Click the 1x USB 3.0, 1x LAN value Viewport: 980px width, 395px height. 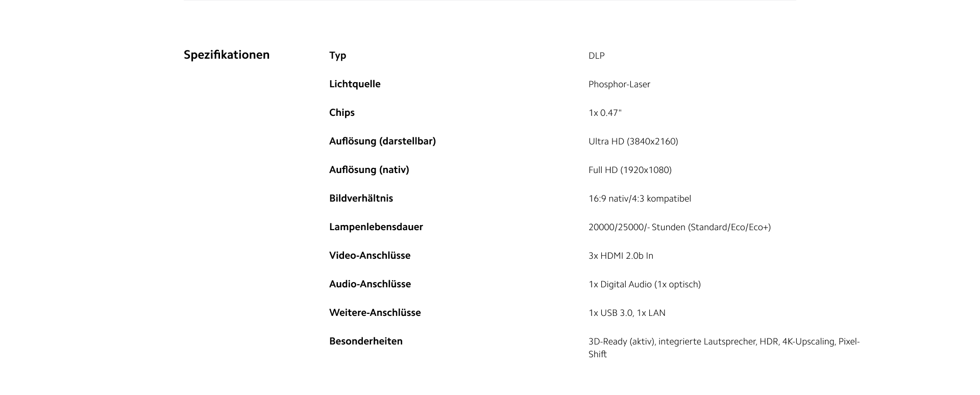tap(627, 313)
